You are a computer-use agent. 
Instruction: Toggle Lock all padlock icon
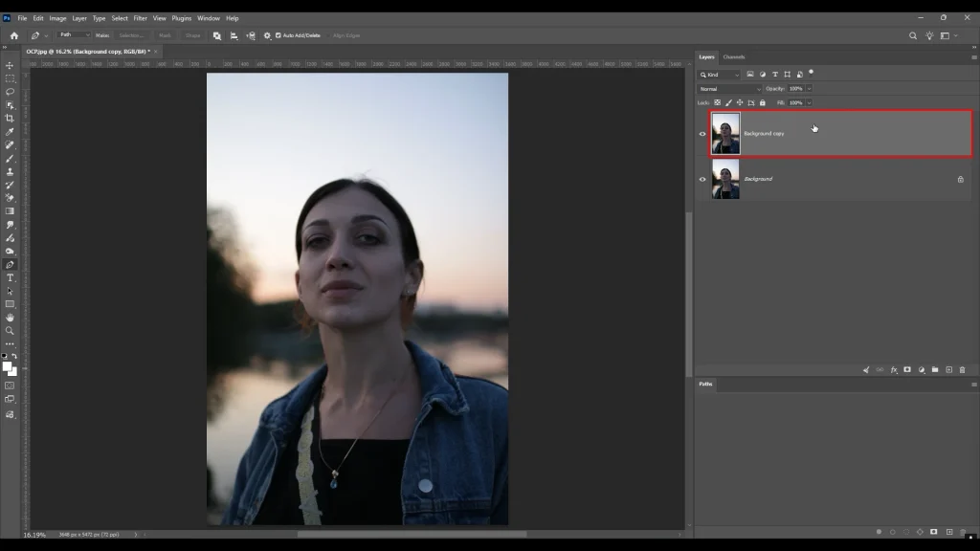pos(763,102)
